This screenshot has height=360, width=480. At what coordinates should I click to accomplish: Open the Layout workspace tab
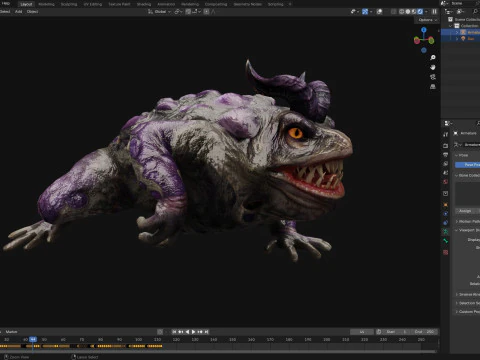pos(26,4)
